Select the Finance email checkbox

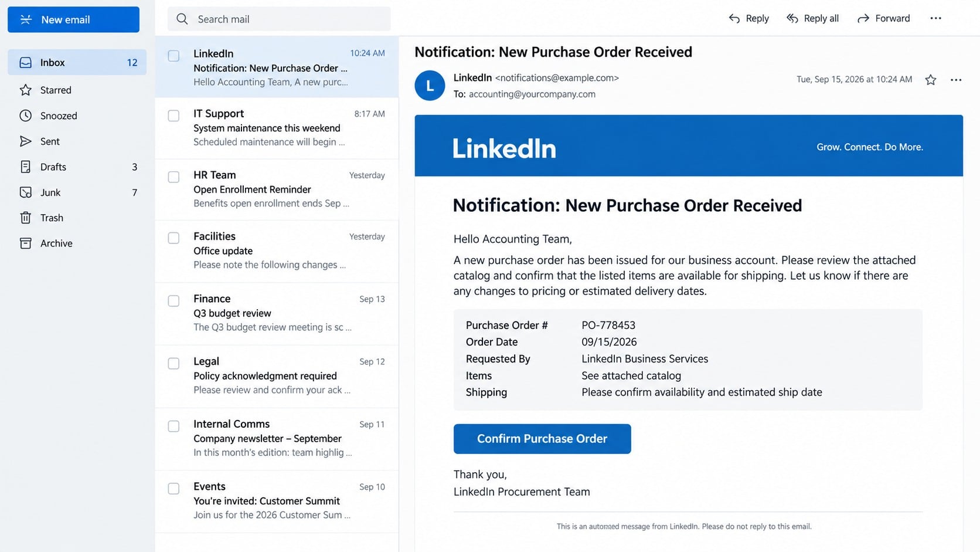tap(173, 300)
